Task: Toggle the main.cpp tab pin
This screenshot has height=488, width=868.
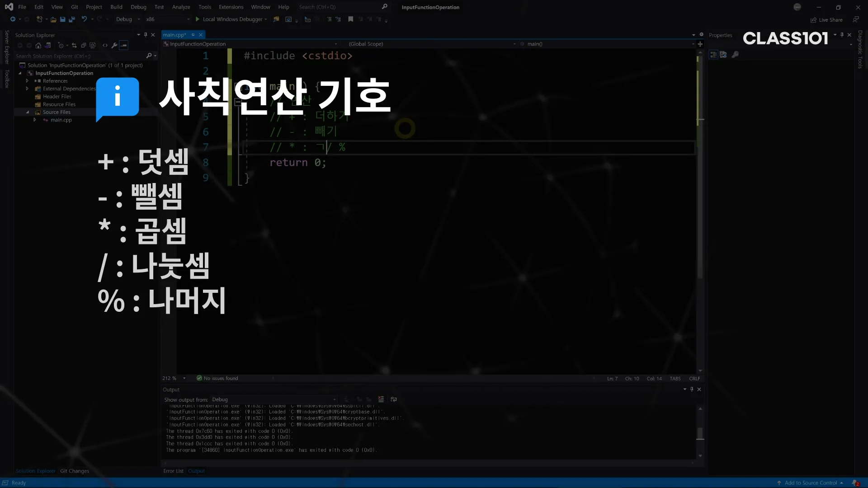Action: (x=193, y=35)
